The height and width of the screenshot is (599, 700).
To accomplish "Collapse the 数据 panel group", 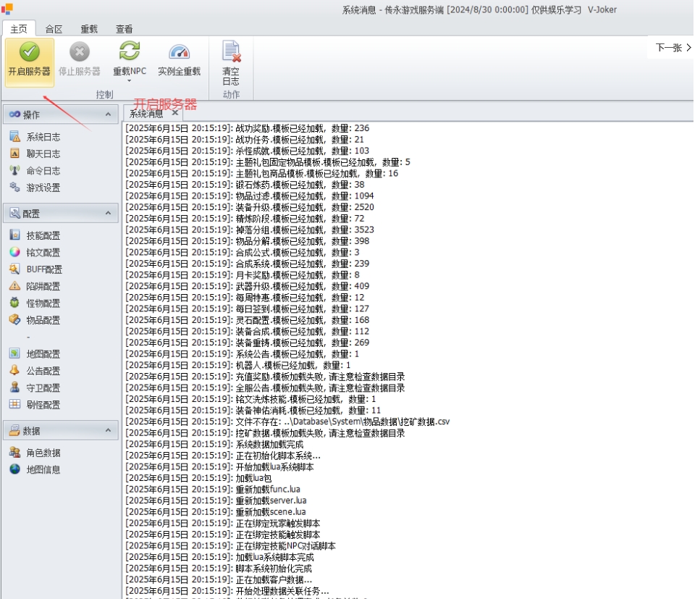I will pos(108,430).
